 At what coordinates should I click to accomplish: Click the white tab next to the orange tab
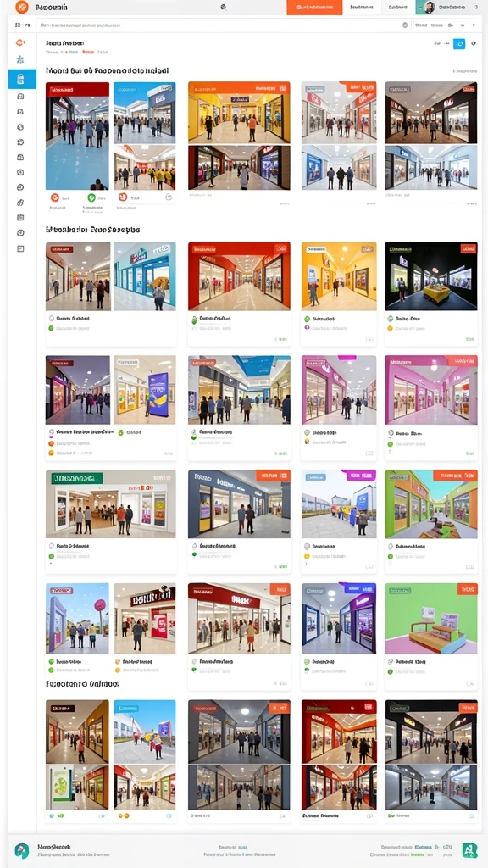pyautogui.click(x=362, y=8)
